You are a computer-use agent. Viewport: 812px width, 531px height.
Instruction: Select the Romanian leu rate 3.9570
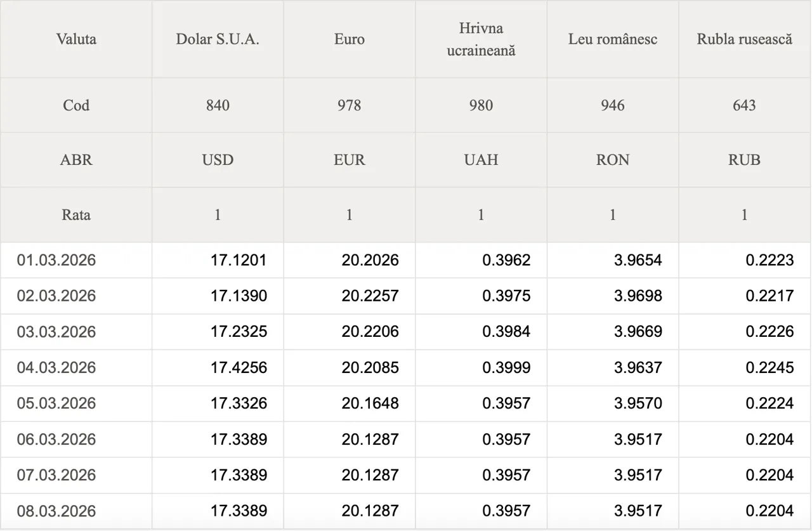pyautogui.click(x=638, y=403)
